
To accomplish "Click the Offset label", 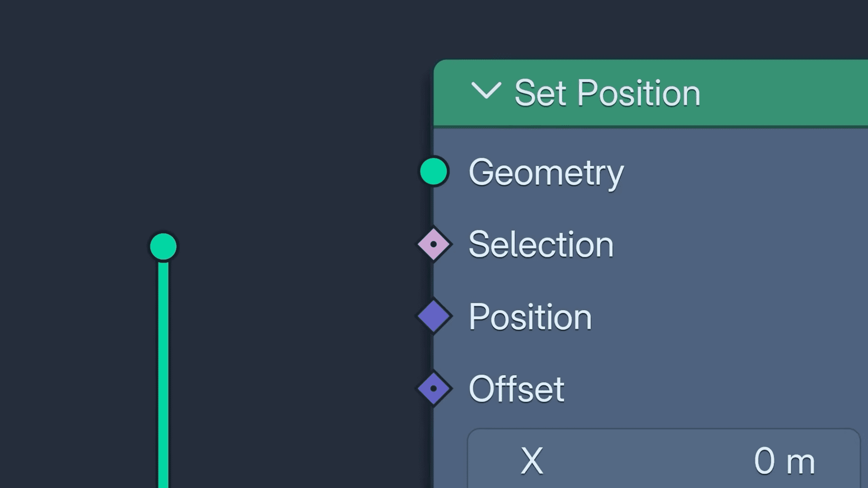I will 515,389.
